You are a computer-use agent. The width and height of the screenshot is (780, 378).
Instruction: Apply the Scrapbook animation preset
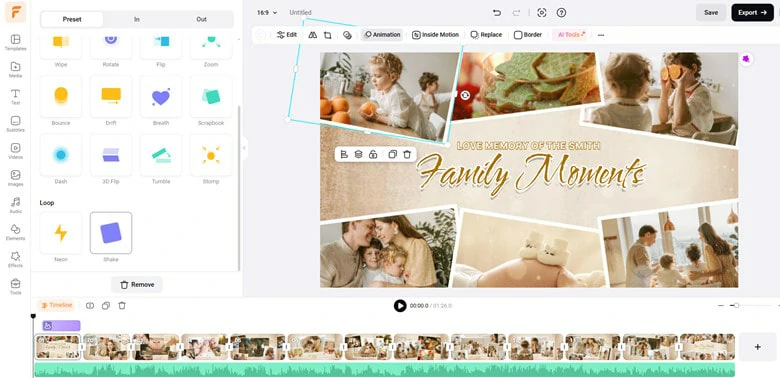click(211, 96)
